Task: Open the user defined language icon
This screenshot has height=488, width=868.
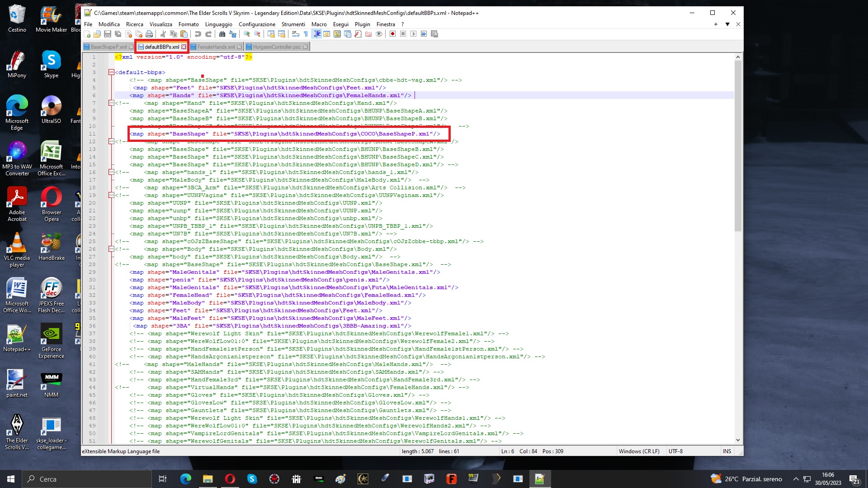Action: tap(327, 34)
